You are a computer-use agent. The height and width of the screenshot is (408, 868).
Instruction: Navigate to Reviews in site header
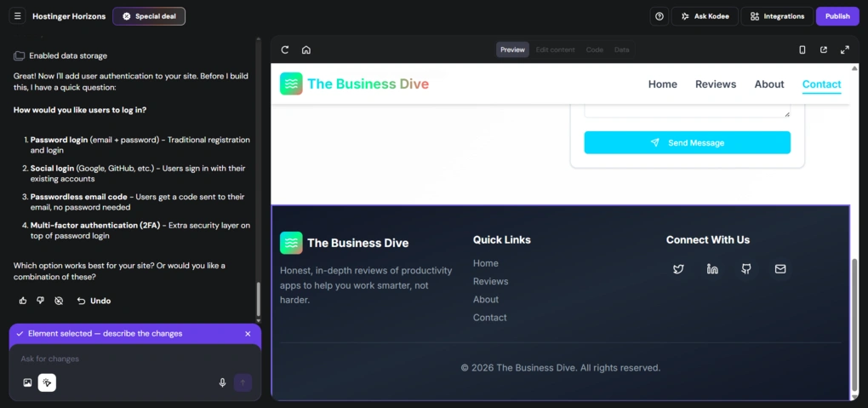coord(716,84)
